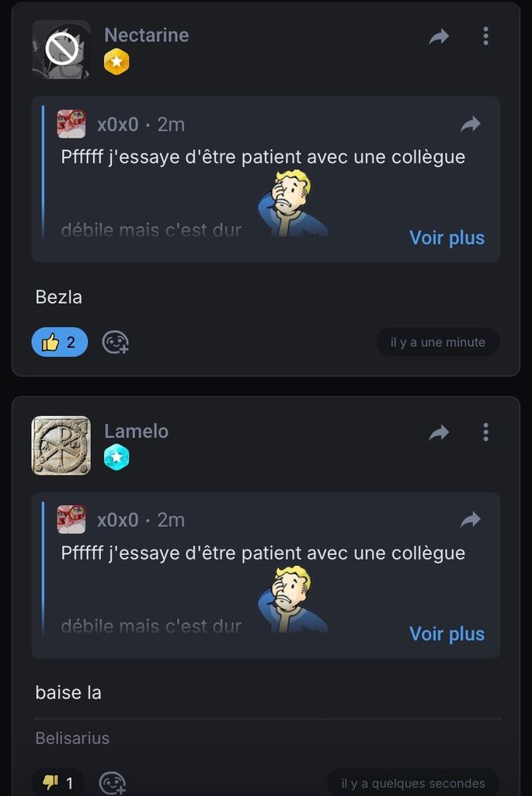This screenshot has height=796, width=532.
Task: Share Lamelo's post with the arrow icon
Action: coord(439,433)
